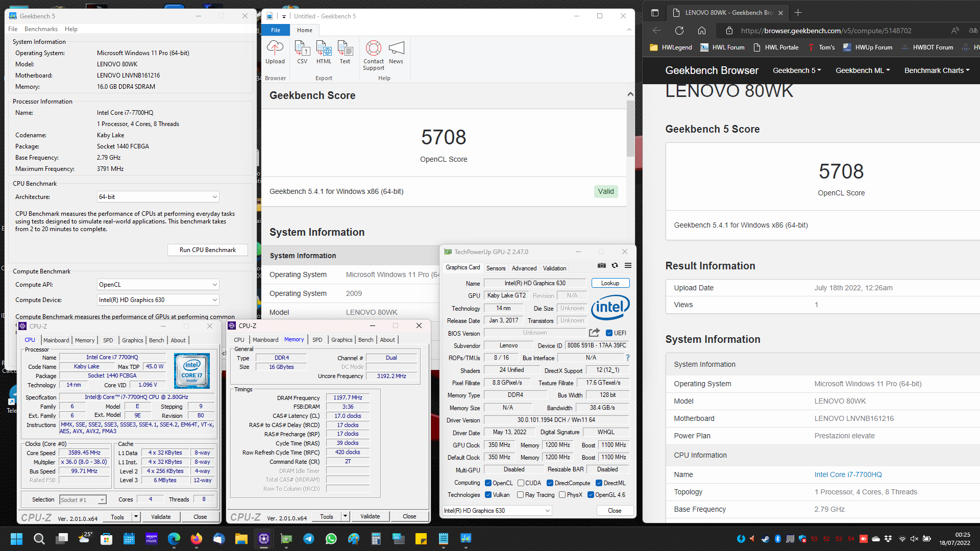Open GPU-Z graphics card selector dropdown
This screenshot has width=980, height=551.
(x=497, y=511)
